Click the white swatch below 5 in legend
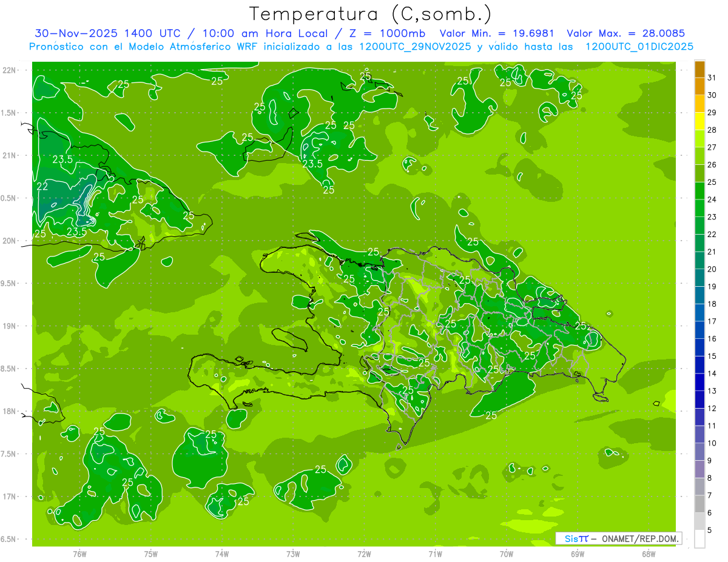The image size is (728, 562). [699, 539]
